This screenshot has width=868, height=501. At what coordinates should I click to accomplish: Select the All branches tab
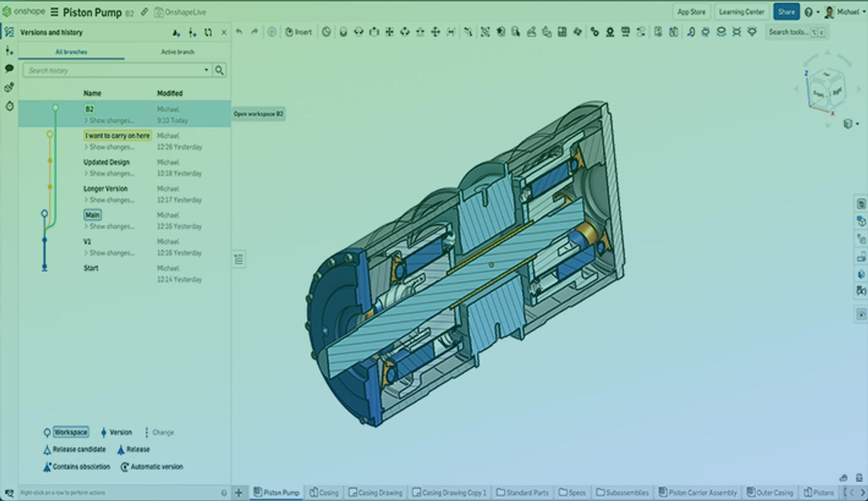(x=71, y=52)
